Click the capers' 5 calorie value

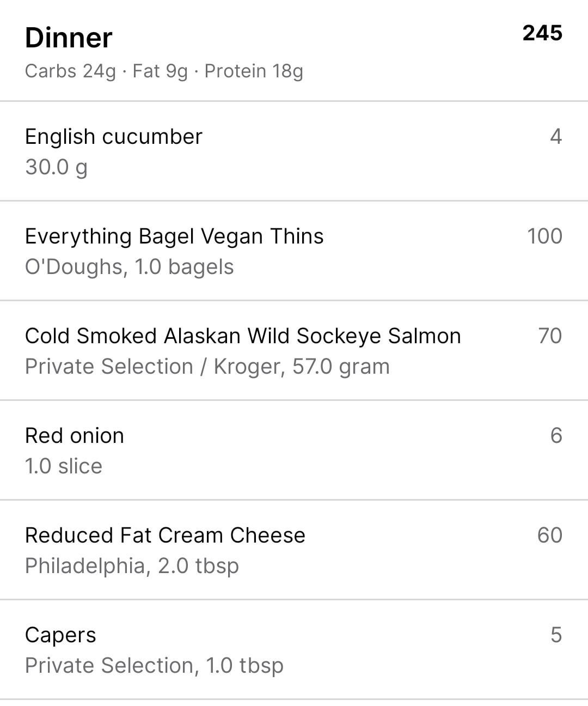(x=556, y=635)
